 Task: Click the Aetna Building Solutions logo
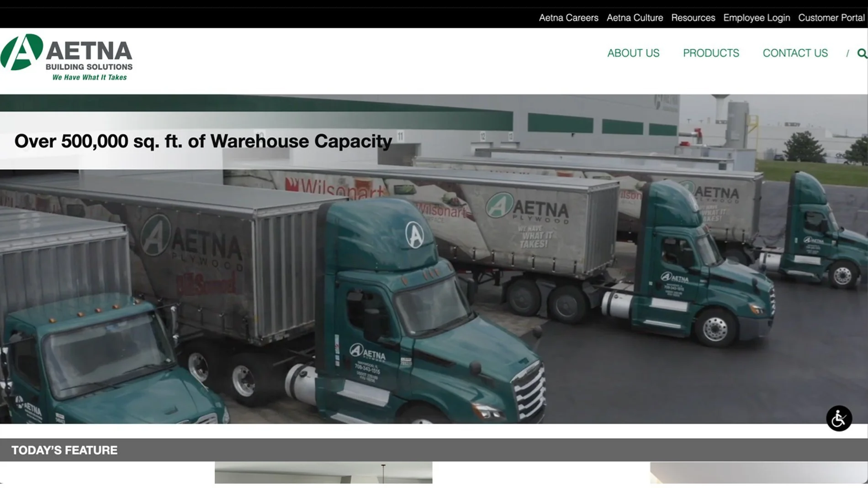coord(67,58)
